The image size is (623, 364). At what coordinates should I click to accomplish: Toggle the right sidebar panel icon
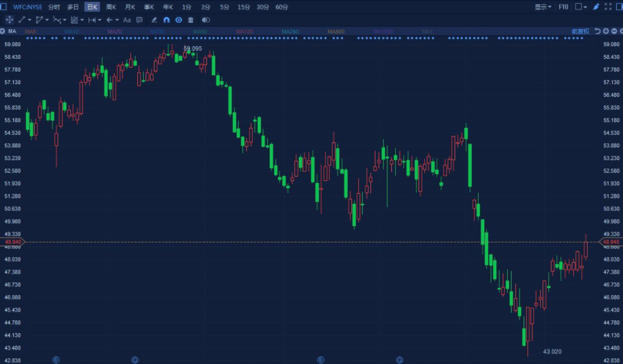pos(619,7)
